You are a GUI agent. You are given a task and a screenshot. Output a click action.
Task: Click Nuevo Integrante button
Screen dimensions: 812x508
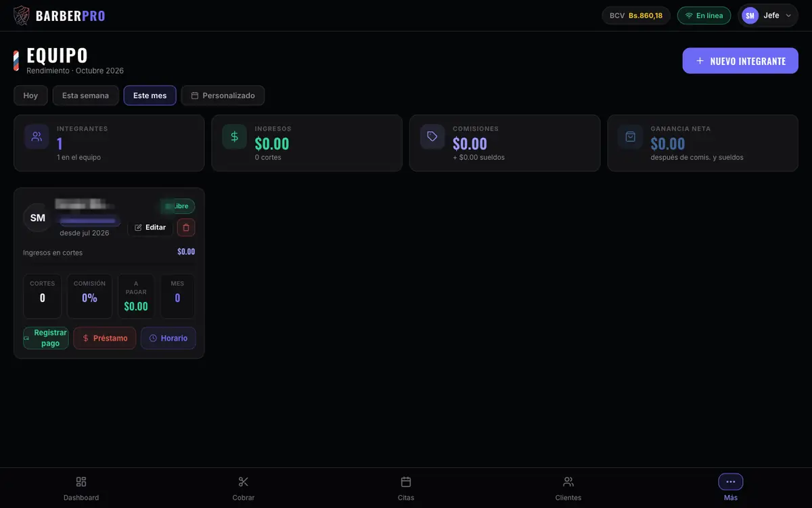point(740,61)
